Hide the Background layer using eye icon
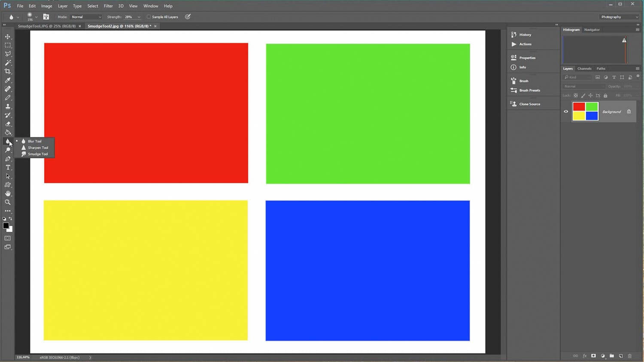The height and width of the screenshot is (362, 644). coord(566,112)
